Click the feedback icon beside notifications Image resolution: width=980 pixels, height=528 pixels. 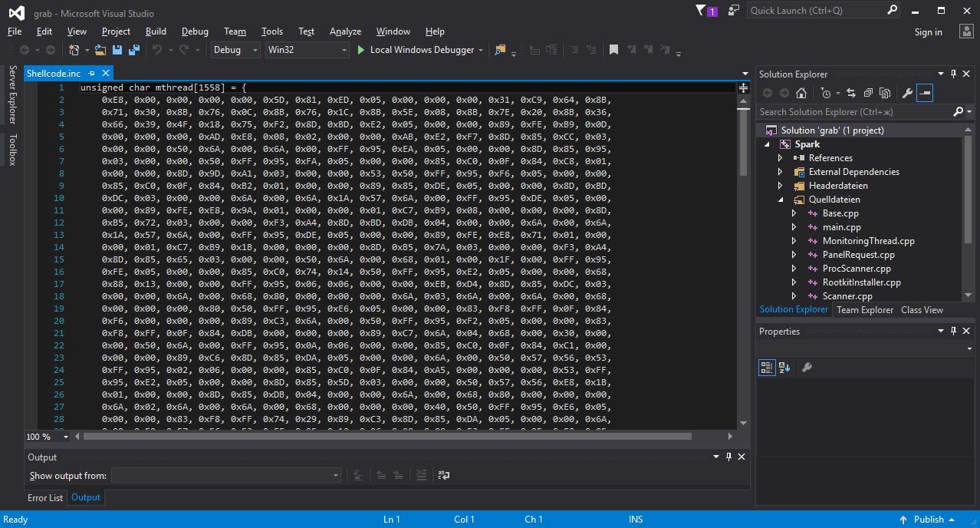[x=734, y=11]
